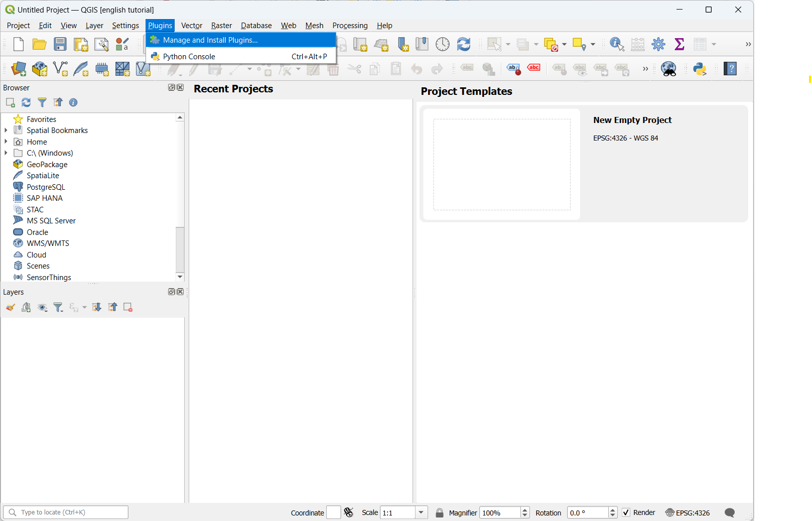The height and width of the screenshot is (521, 812).
Task: Select the New Empty Project template
Action: [502, 164]
